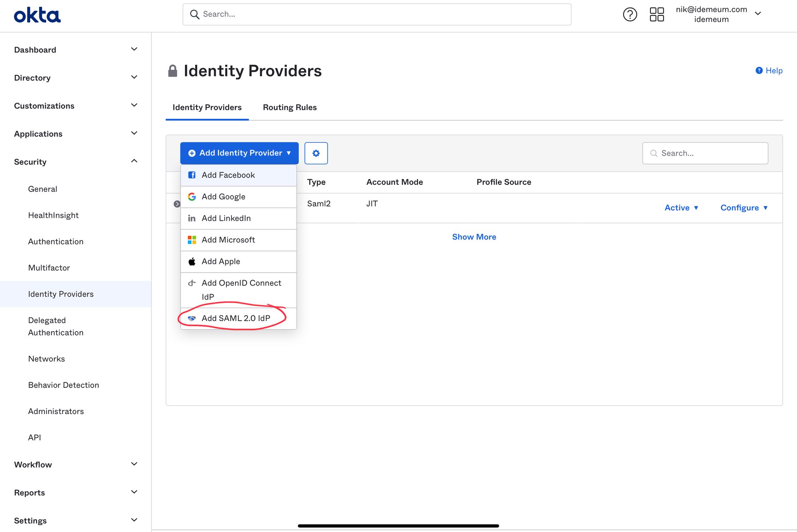Expand the Saml2 row arrow icon

177,204
